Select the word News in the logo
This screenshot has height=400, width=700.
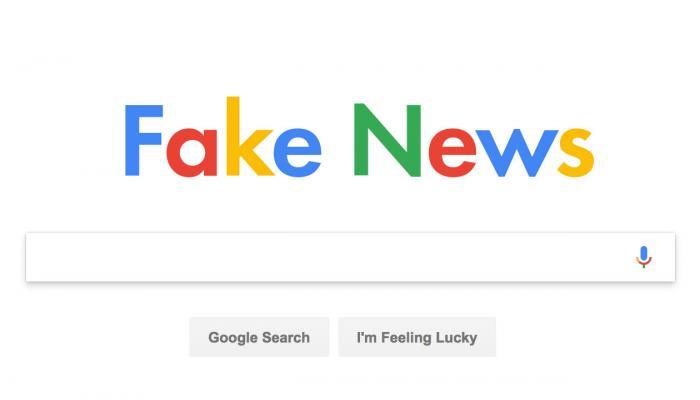(474, 140)
